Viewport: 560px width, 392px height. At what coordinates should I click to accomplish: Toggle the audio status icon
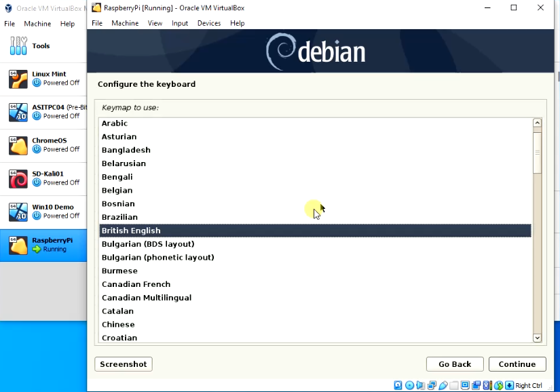[420, 385]
